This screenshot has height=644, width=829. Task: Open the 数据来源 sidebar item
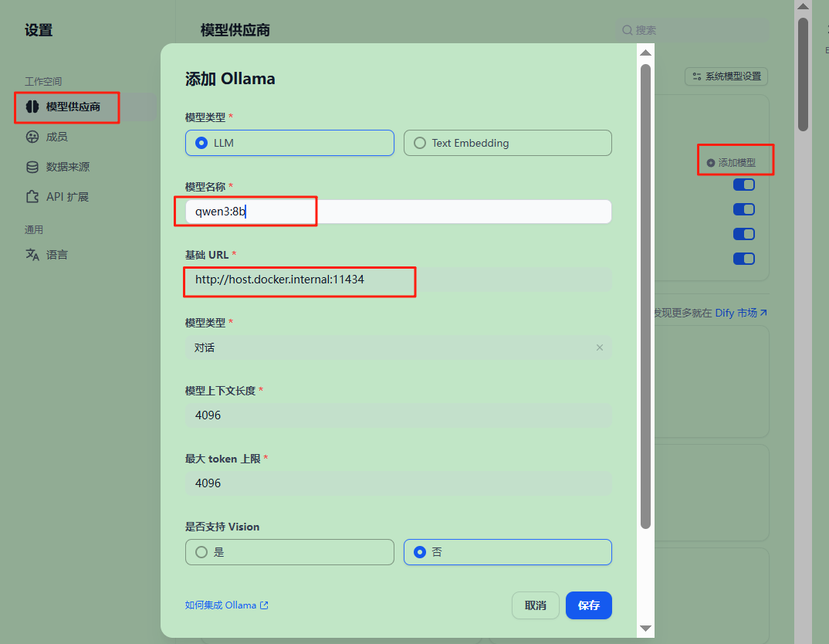tap(58, 167)
